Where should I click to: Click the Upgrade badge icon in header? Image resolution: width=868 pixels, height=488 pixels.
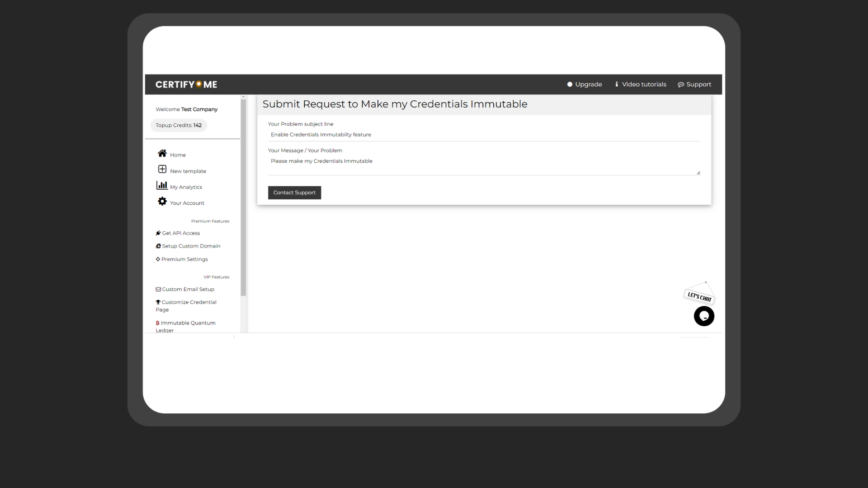[x=570, y=84]
